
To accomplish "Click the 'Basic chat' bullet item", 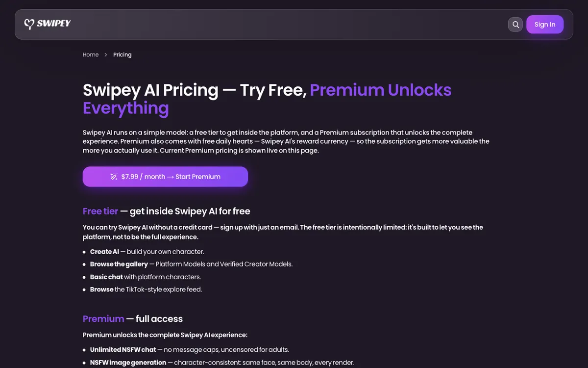I will tap(146, 277).
